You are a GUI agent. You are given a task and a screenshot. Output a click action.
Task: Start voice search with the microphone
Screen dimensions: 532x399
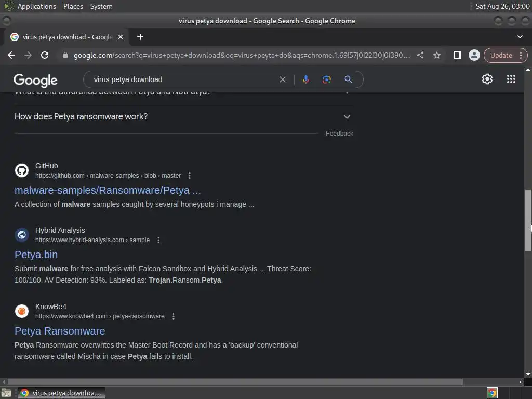[x=305, y=79]
